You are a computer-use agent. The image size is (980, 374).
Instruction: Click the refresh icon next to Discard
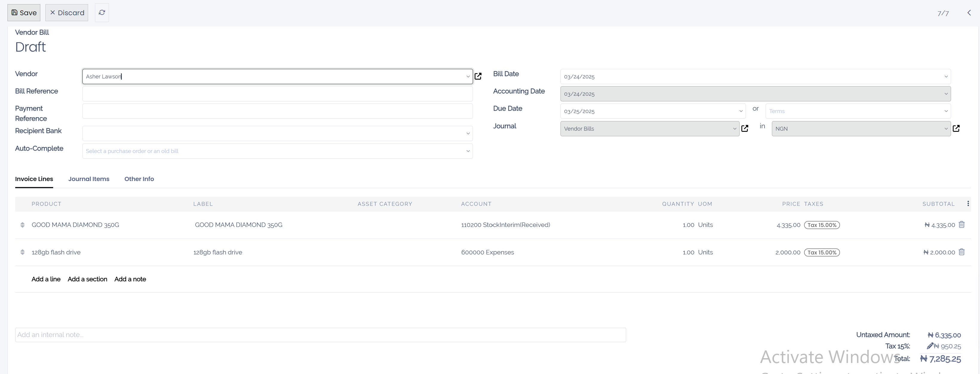102,13
